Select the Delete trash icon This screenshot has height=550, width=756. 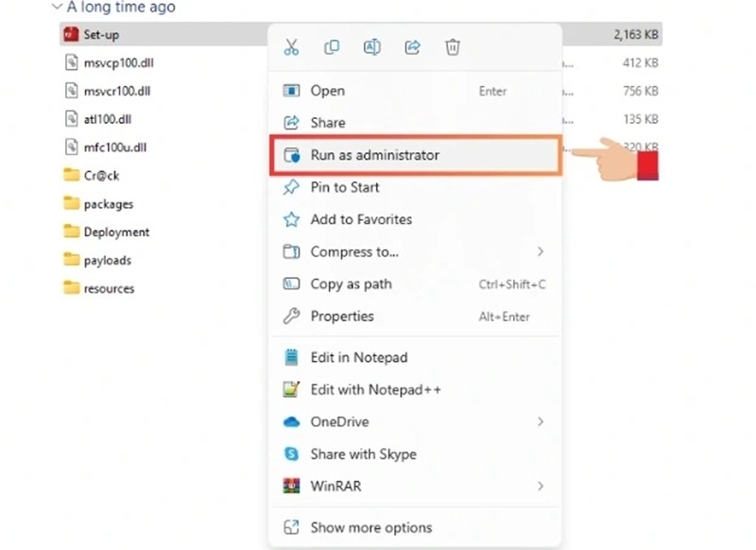[x=453, y=46]
